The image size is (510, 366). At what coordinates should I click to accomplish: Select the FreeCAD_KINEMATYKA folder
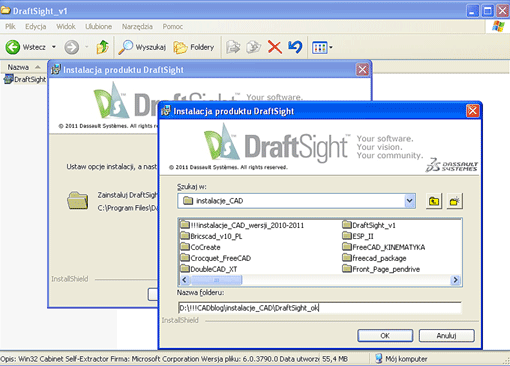[384, 247]
